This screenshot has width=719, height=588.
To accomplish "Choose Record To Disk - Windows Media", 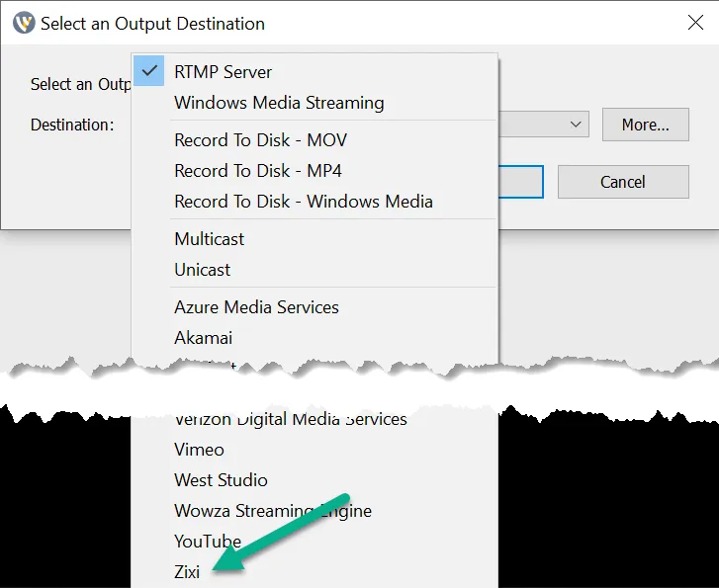I will pyautogui.click(x=315, y=202).
